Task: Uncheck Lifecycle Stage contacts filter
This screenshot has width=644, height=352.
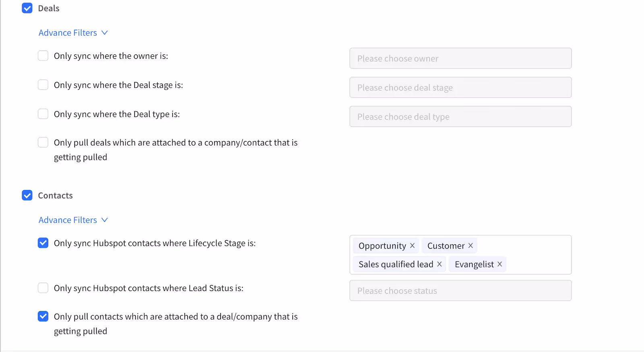Action: point(43,243)
